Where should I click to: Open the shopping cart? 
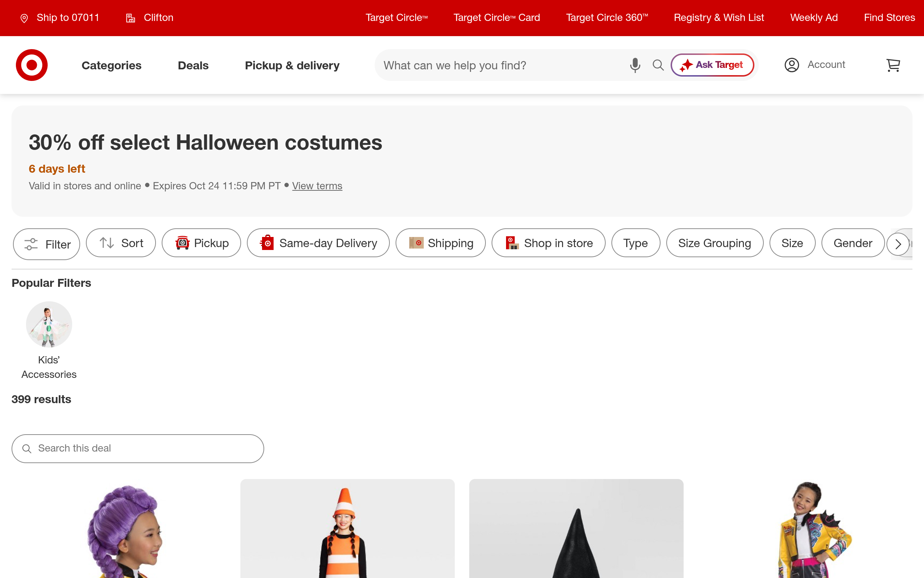click(x=893, y=65)
